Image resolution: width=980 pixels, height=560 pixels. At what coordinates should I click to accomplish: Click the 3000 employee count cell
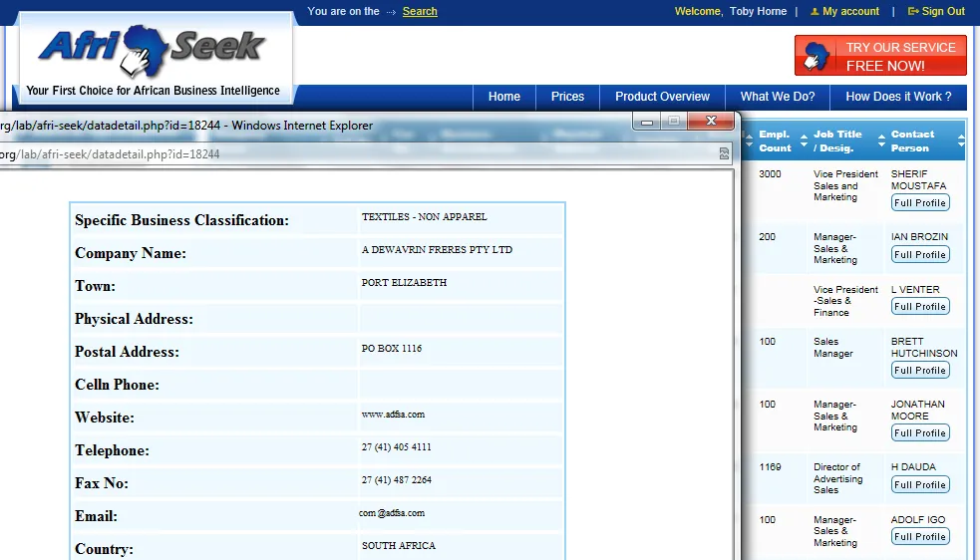click(770, 173)
